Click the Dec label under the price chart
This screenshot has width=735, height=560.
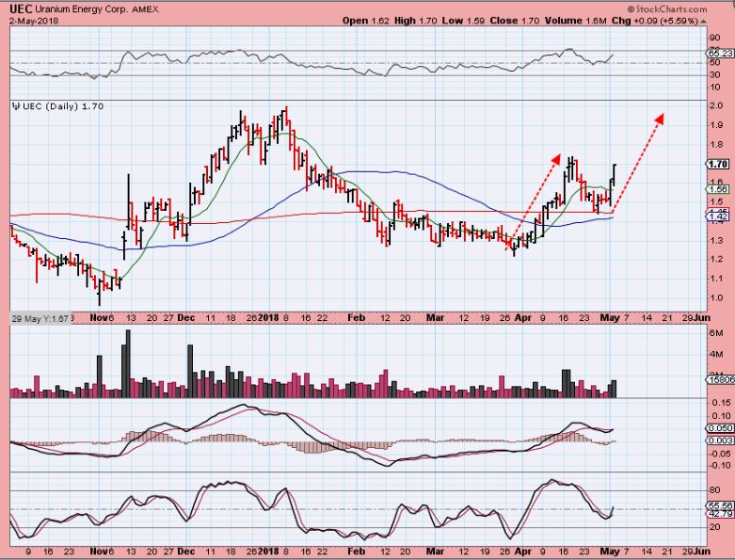click(186, 318)
